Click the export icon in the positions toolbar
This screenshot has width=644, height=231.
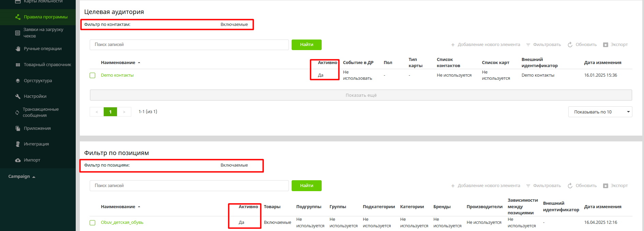(605, 186)
